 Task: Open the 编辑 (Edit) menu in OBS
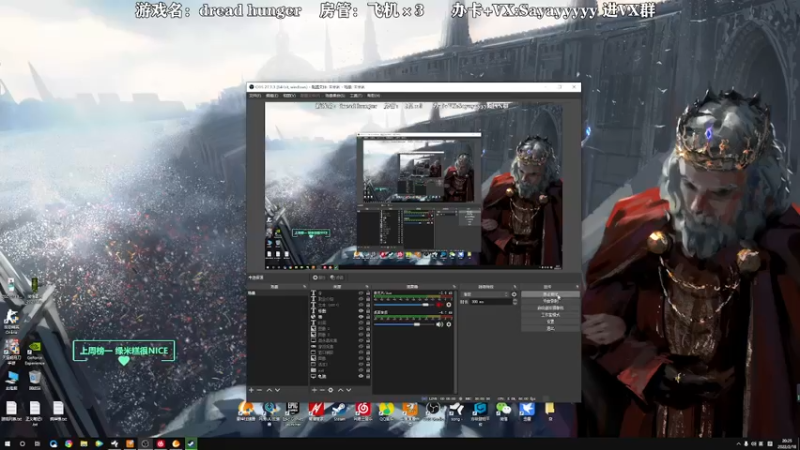coord(272,95)
